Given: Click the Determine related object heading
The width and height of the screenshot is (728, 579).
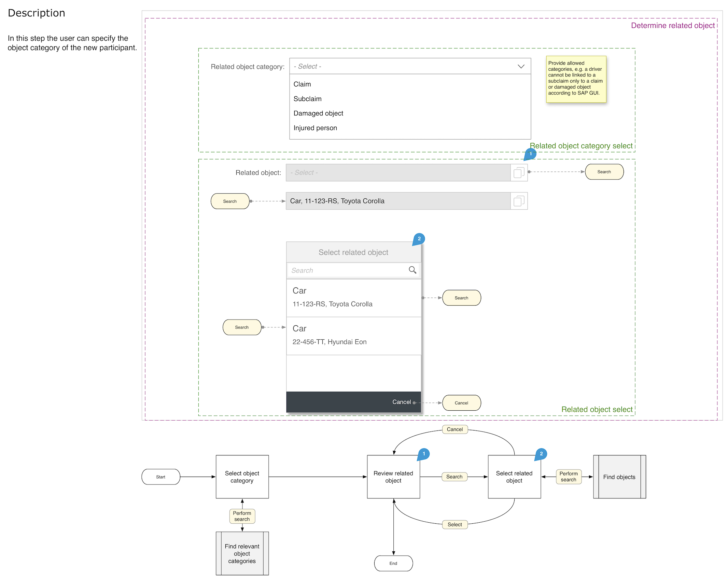Looking at the screenshot, I should tap(673, 26).
